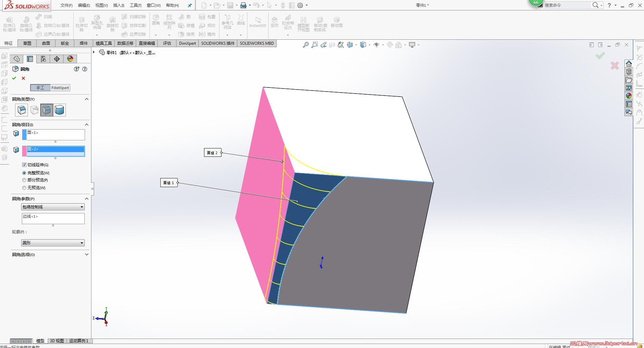Cancel the fillet with the small red X
This screenshot has height=348, width=644.
23,78
